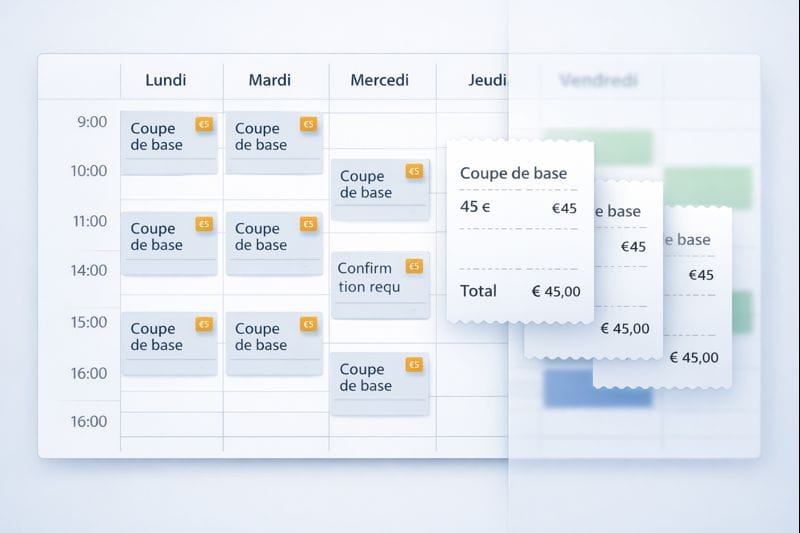Screen dimensions: 800x533
Task: Click the orange badge on Mardi 15:00 appointment
Action: pos(308,324)
